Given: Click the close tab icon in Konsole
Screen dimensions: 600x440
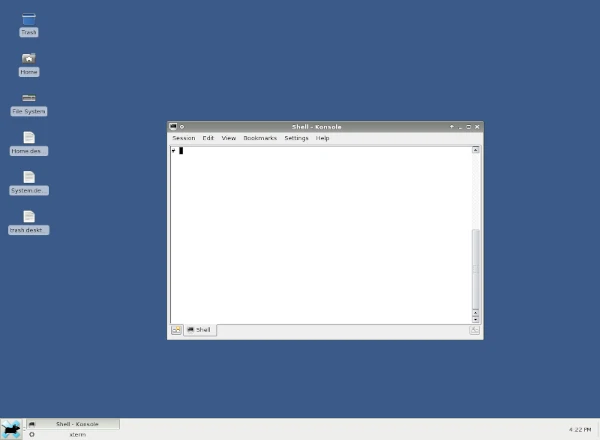Looking at the screenshot, I should point(475,330).
